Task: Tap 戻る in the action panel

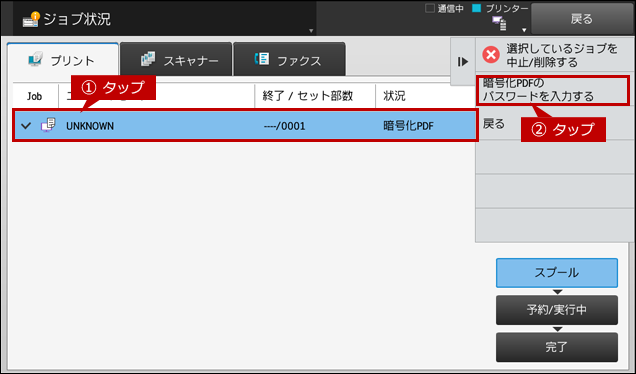Action: click(554, 124)
